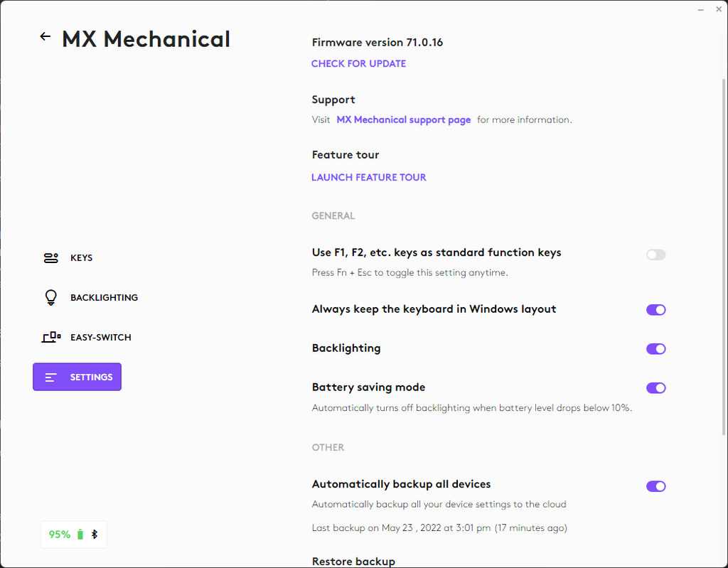Click CHECK FOR UPDATE link
This screenshot has height=568, width=728.
358,64
